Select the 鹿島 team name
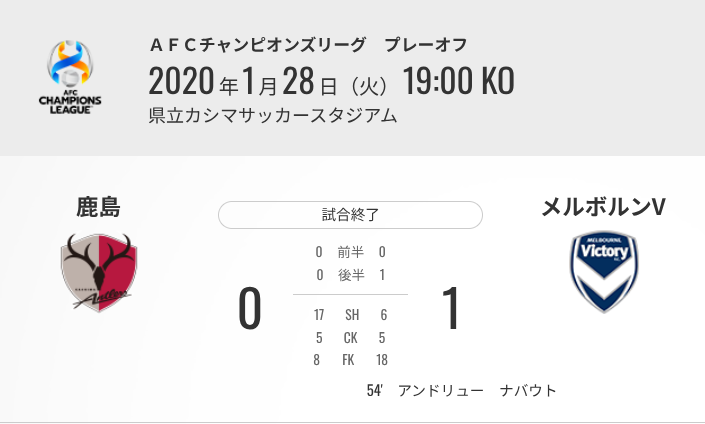 (98, 207)
